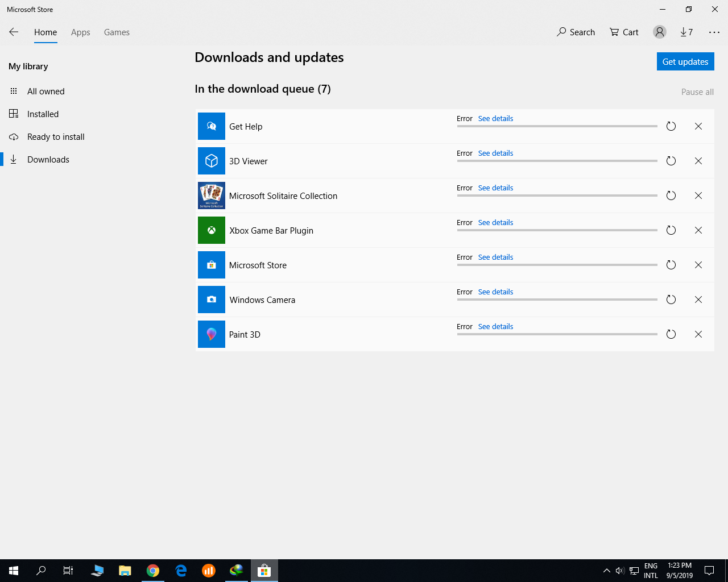This screenshot has width=728, height=582.
Task: Cancel Microsoft Solitaire Collection download
Action: tap(698, 196)
